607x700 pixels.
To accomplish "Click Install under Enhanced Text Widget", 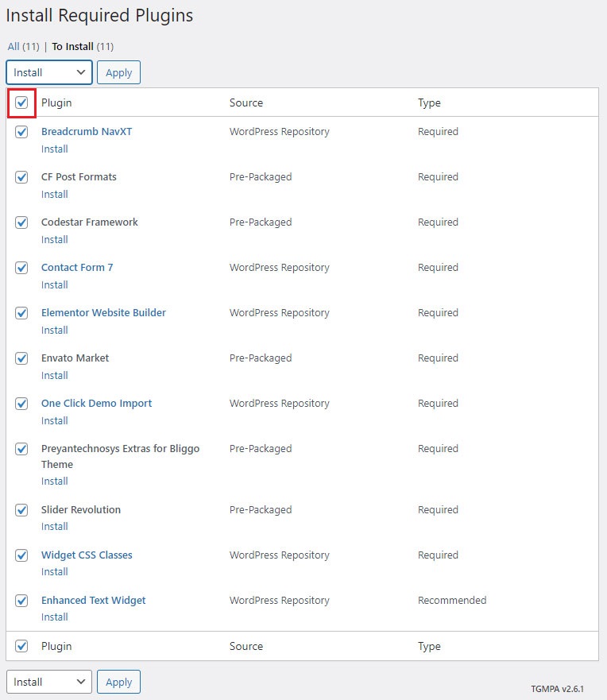I will 55,617.
